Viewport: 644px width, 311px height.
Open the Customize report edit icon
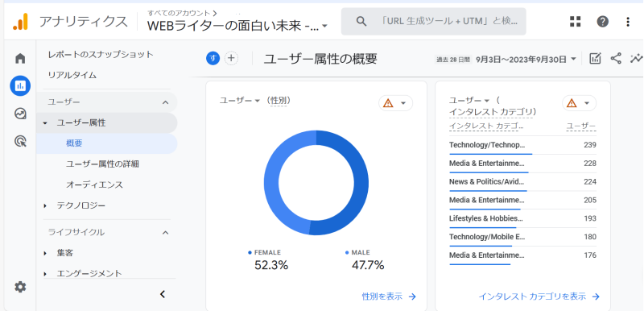click(595, 59)
